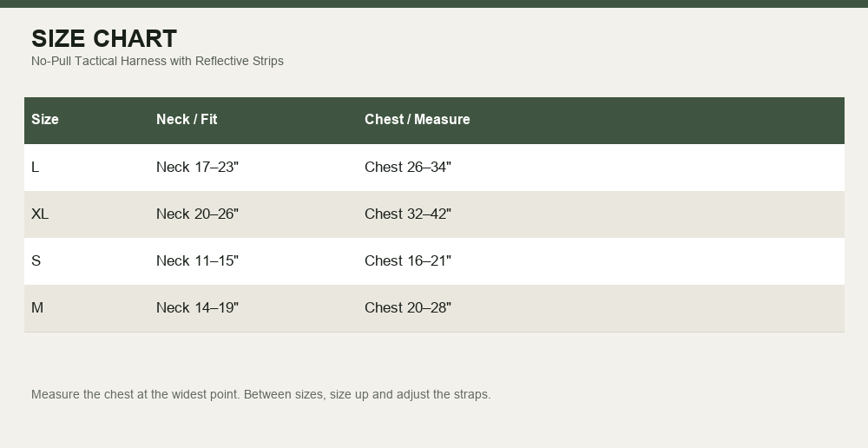Viewport: 868px width, 448px height.
Task: Click the Neck 14–19" value
Action: pyautogui.click(x=197, y=307)
